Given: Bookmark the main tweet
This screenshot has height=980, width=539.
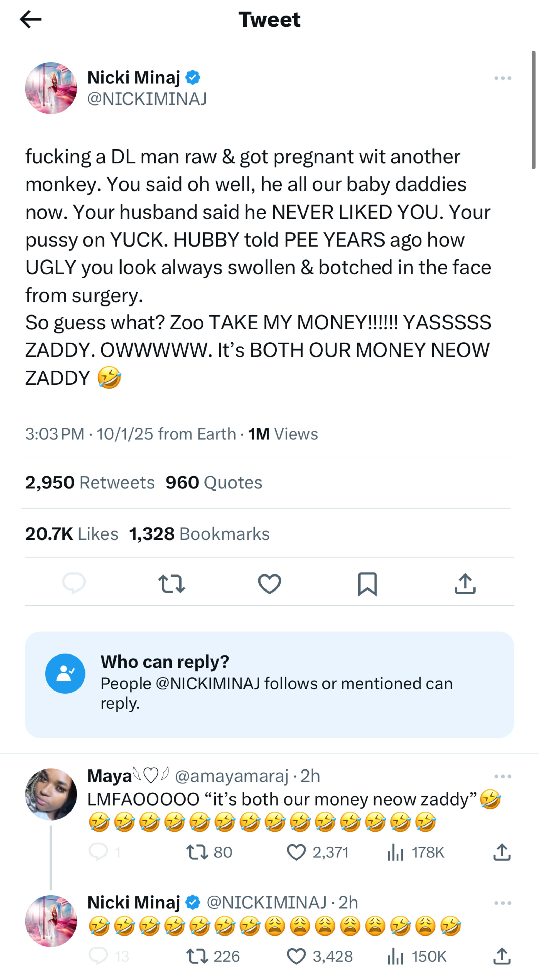Looking at the screenshot, I should click(367, 584).
